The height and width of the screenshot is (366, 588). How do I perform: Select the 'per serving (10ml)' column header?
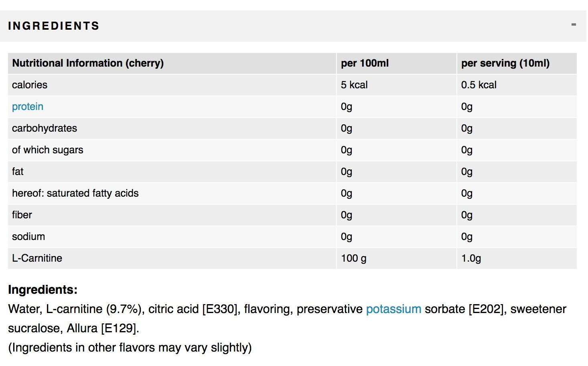pos(505,63)
